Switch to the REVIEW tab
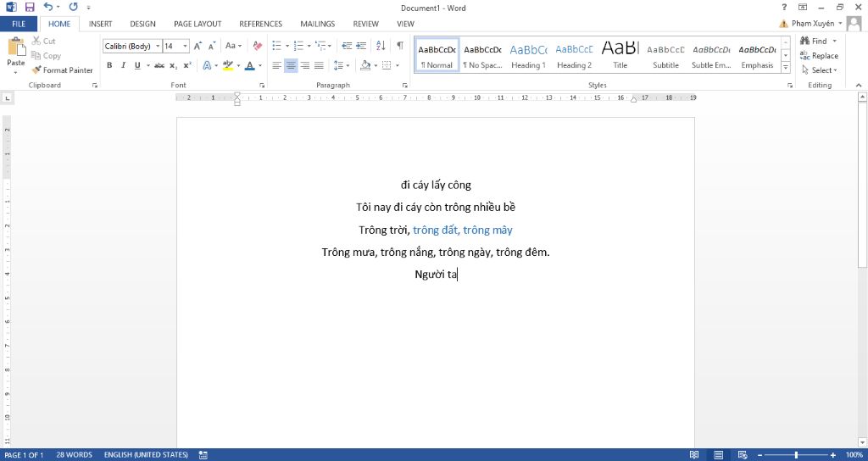Image resolution: width=868 pixels, height=461 pixels. [x=366, y=24]
